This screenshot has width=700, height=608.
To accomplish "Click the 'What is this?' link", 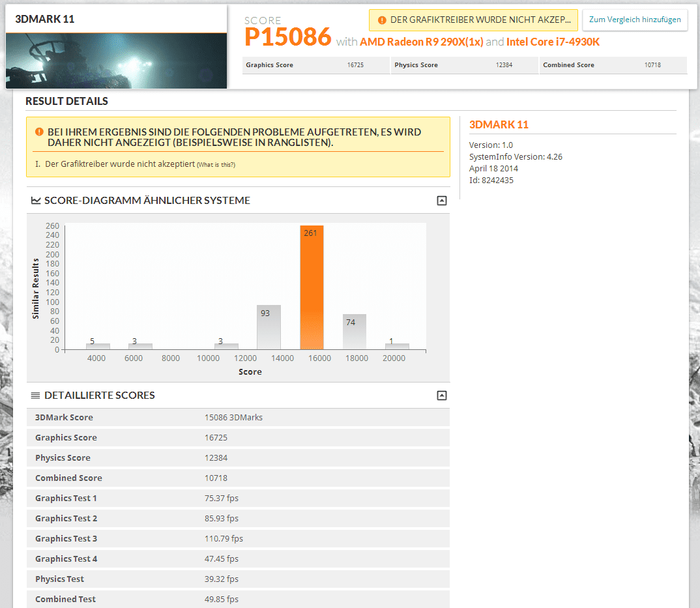I will pyautogui.click(x=216, y=165).
